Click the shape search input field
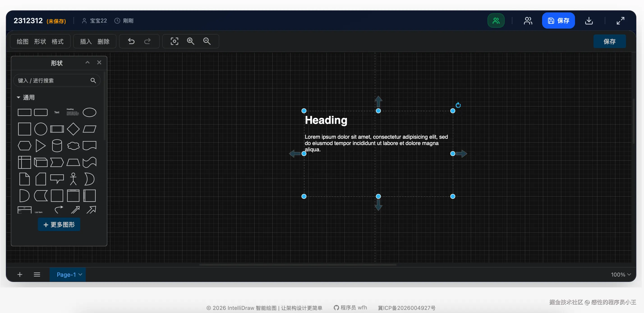Viewport: 644px width, 313px height. 53,80
